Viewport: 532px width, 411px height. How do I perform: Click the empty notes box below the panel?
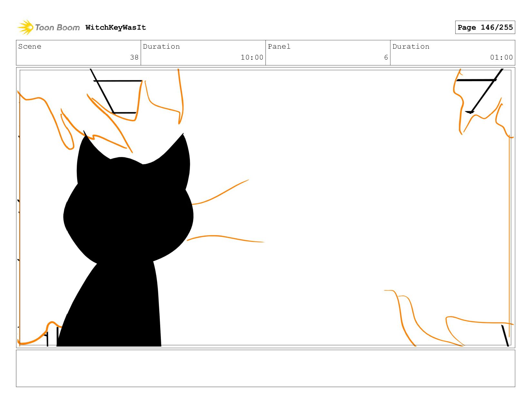(265, 368)
